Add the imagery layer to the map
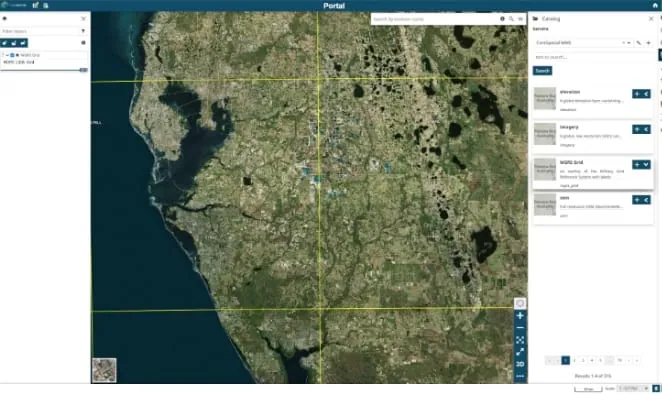 pos(637,129)
